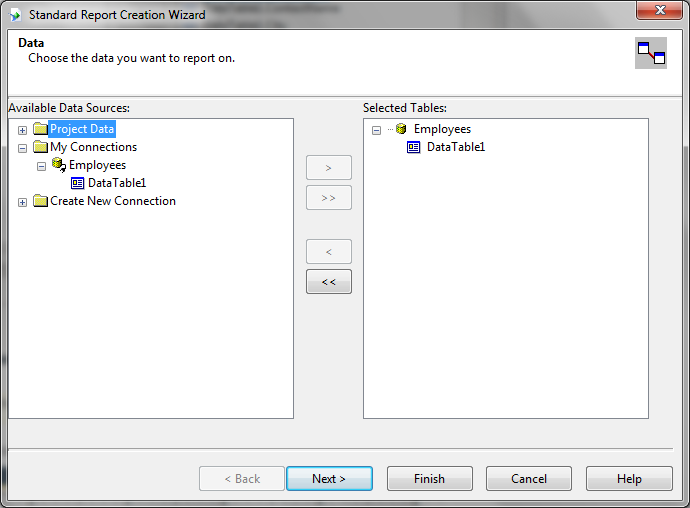Image resolution: width=690 pixels, height=508 pixels.
Task: Click the double left arrow remove-all button
Action: point(329,282)
